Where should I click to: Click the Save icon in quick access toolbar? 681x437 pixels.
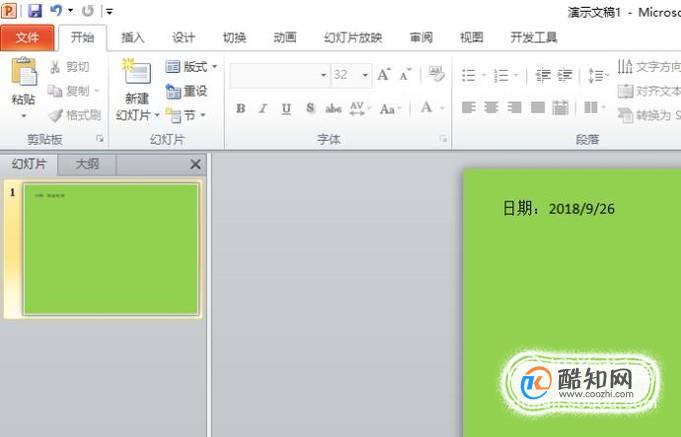coord(35,10)
